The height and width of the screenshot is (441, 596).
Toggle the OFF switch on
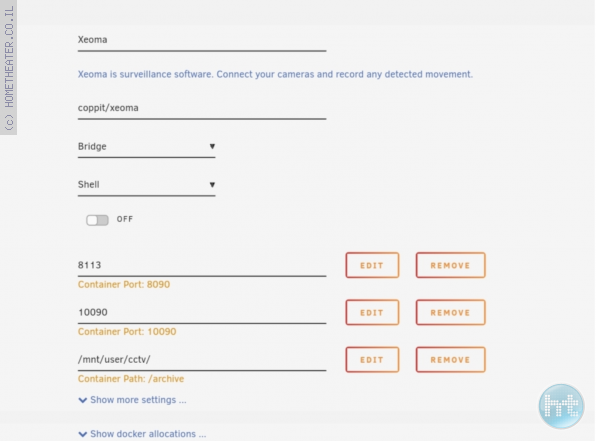tap(97, 220)
